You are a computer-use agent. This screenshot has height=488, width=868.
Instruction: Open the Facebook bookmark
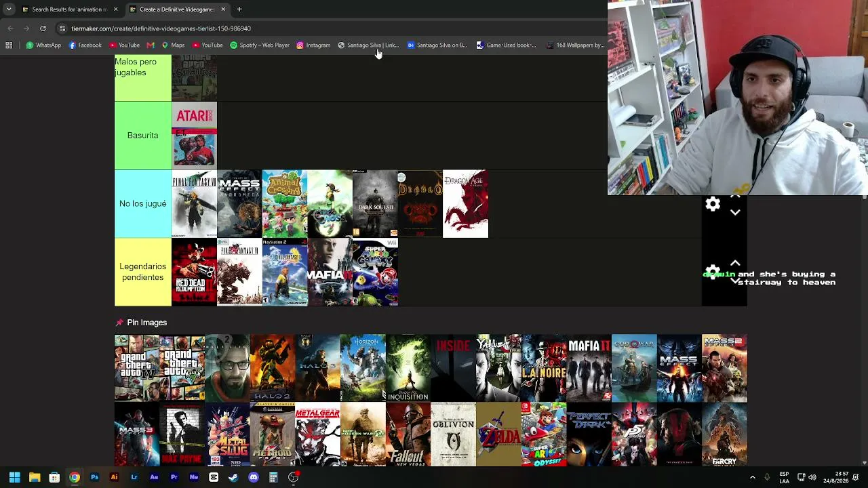(x=85, y=45)
